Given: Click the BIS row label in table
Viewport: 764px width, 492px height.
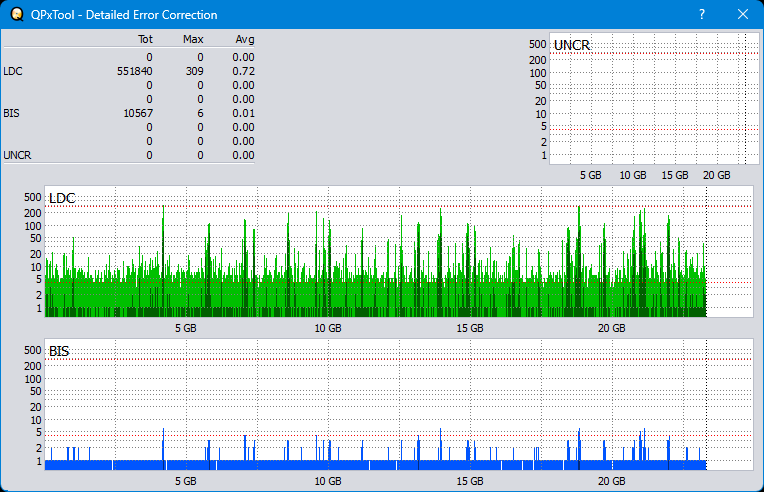Looking at the screenshot, I should pyautogui.click(x=11, y=113).
